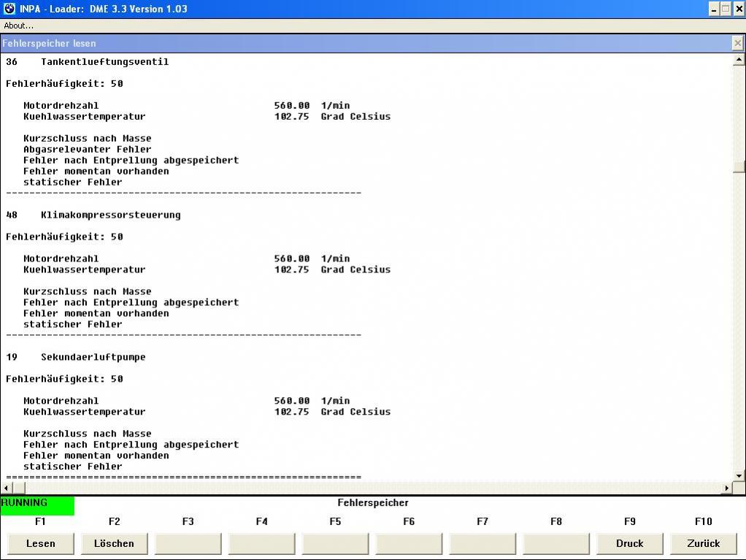
Task: Go back with the Zurück button
Action: tap(703, 543)
